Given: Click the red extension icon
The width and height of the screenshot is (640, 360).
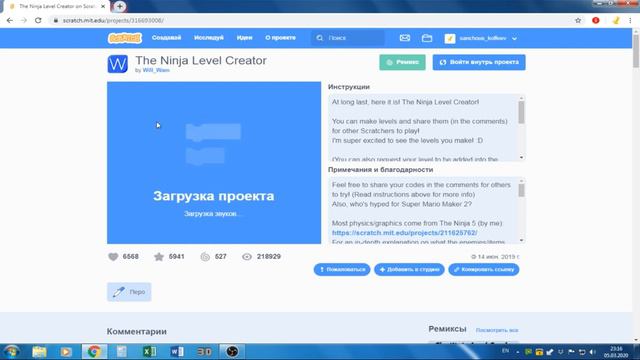Looking at the screenshot, I should [x=596, y=20].
